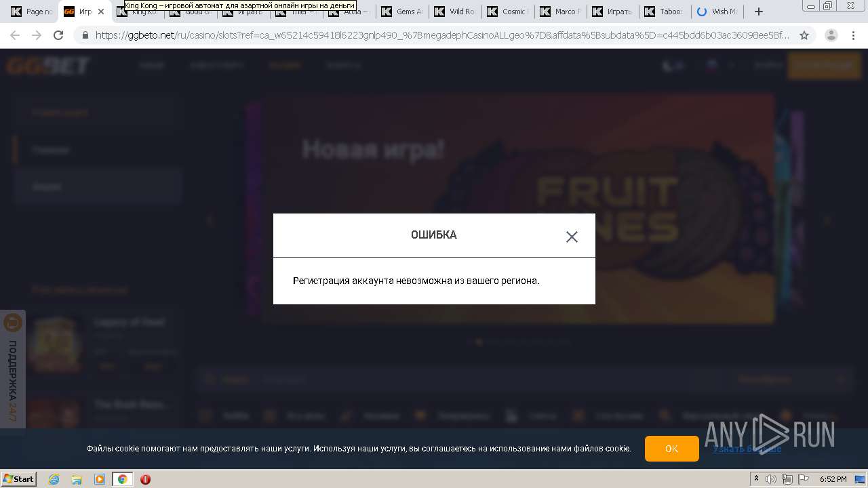Image resolution: width=868 pixels, height=488 pixels.
Task: Close the ОШИБКА error dialog
Action: click(572, 237)
